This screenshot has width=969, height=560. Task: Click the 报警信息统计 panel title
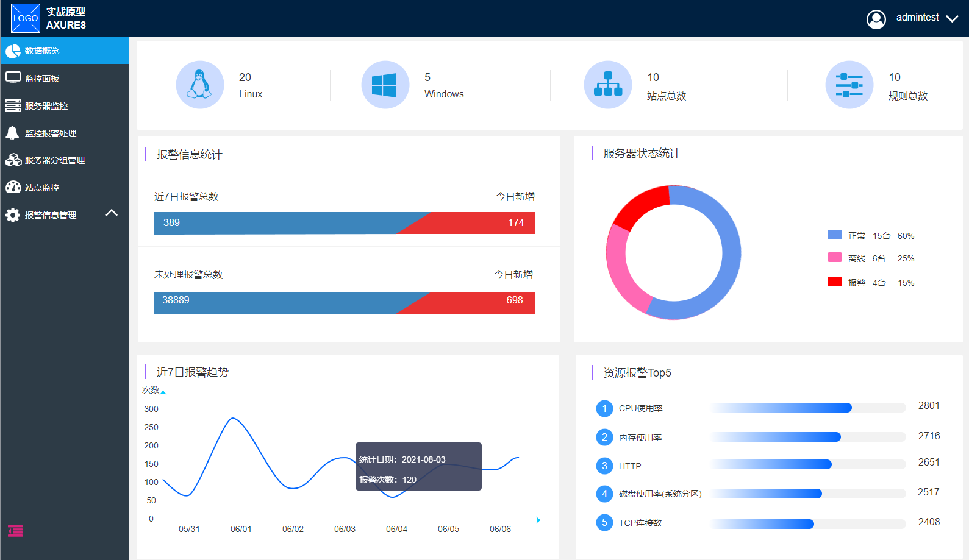(x=190, y=155)
